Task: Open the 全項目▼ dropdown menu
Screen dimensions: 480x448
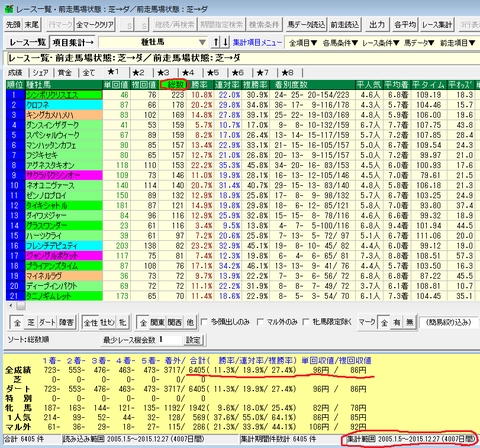Action: pos(303,43)
